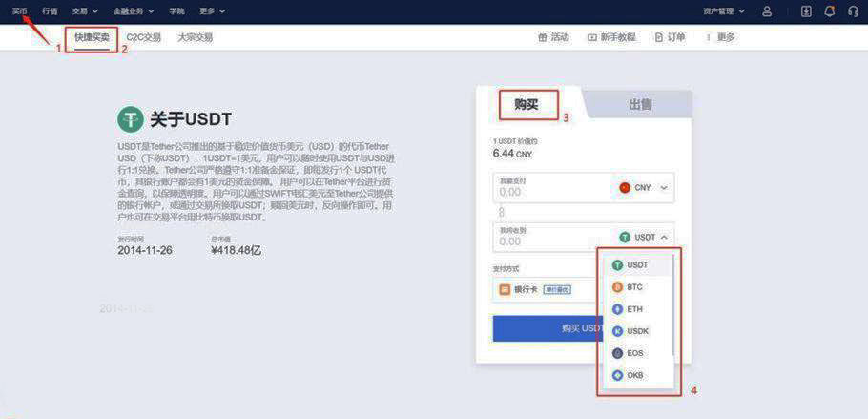Image resolution: width=868 pixels, height=419 pixels.
Task: Expand the CNY currency dropdown
Action: (644, 188)
